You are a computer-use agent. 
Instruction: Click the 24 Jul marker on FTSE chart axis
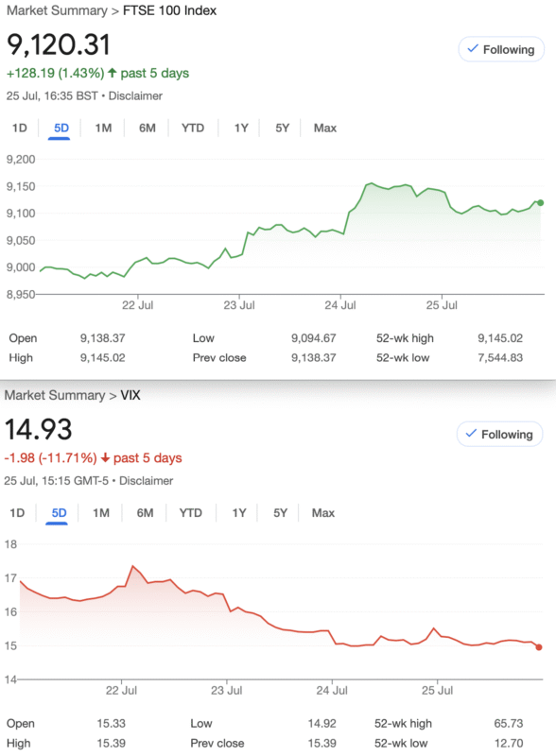tap(340, 304)
